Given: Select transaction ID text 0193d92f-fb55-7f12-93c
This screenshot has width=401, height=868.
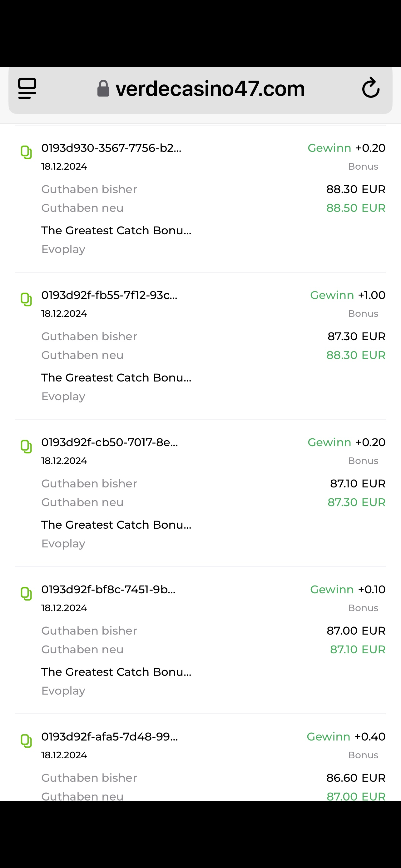Looking at the screenshot, I should [109, 296].
